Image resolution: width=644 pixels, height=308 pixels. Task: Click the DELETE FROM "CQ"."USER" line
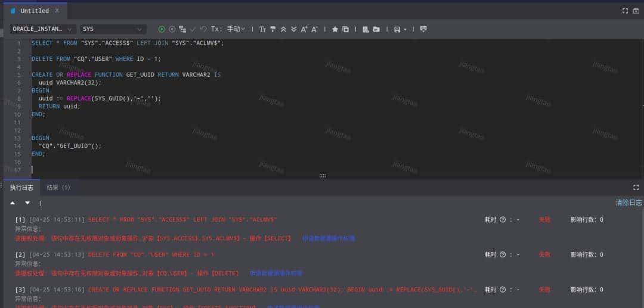(97, 59)
